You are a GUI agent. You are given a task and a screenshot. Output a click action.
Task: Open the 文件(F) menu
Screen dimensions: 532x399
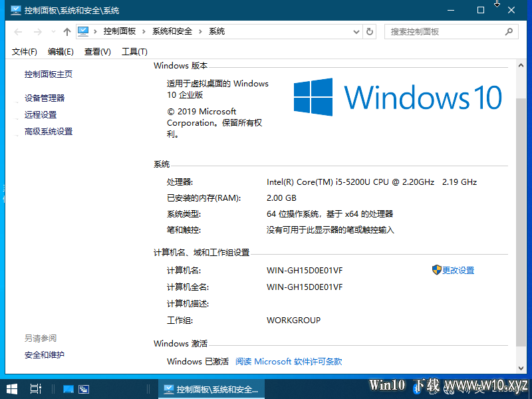coord(25,52)
